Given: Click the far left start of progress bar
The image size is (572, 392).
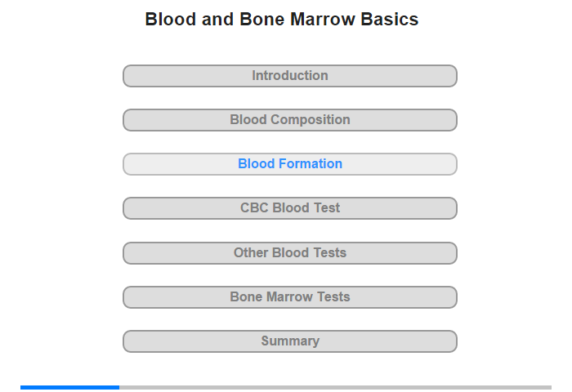Looking at the screenshot, I should pyautogui.click(x=23, y=387).
